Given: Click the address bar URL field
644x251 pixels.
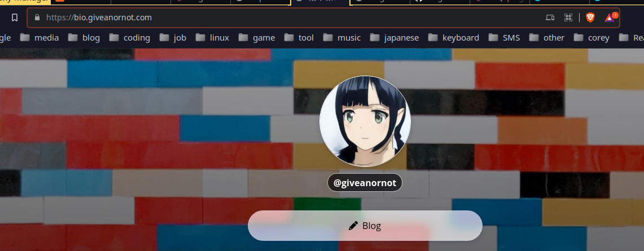Looking at the screenshot, I should (x=282, y=17).
